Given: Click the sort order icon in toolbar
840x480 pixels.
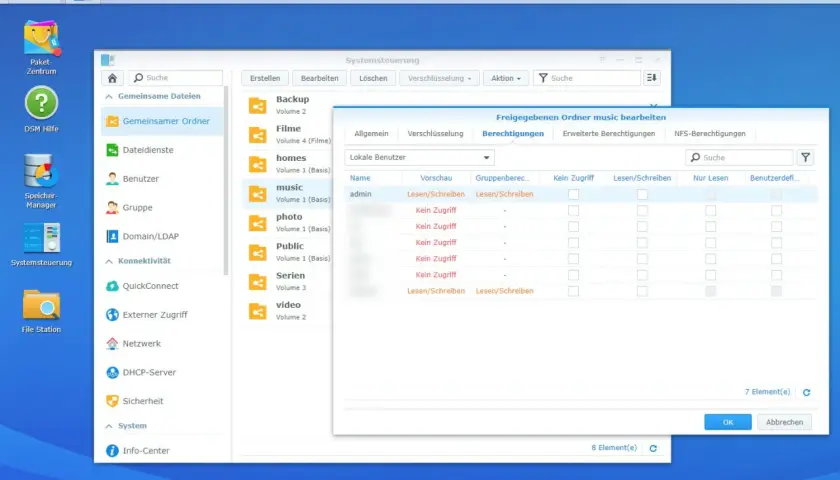Looking at the screenshot, I should tap(651, 78).
